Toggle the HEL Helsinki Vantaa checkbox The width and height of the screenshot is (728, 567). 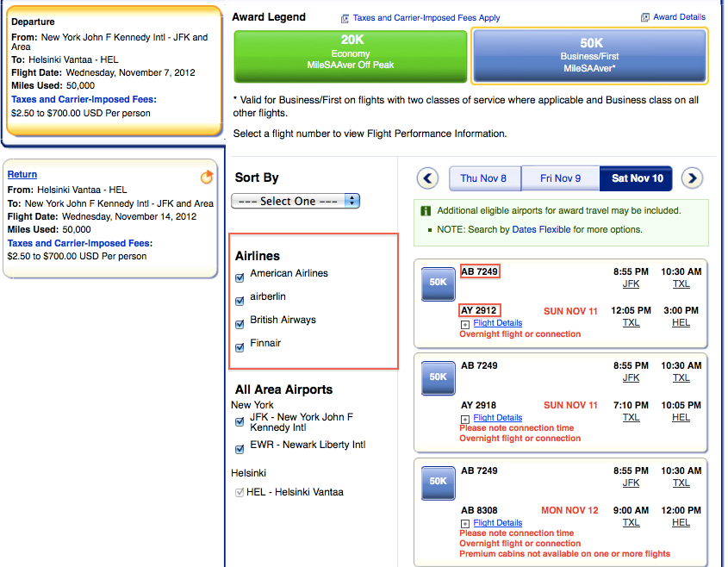point(240,492)
